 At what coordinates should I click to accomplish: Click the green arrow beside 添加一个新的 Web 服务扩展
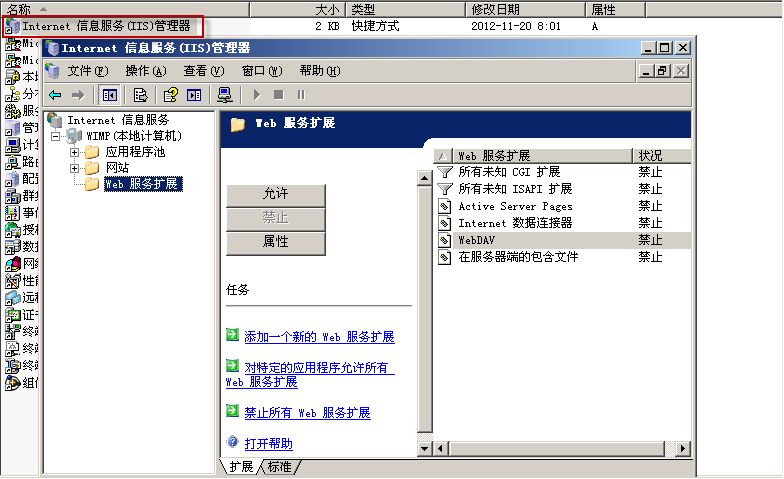[x=232, y=334]
